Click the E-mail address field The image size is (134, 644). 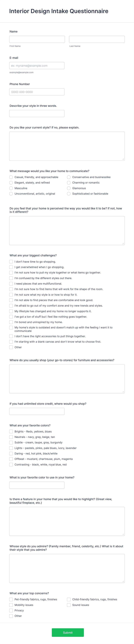click(x=37, y=66)
